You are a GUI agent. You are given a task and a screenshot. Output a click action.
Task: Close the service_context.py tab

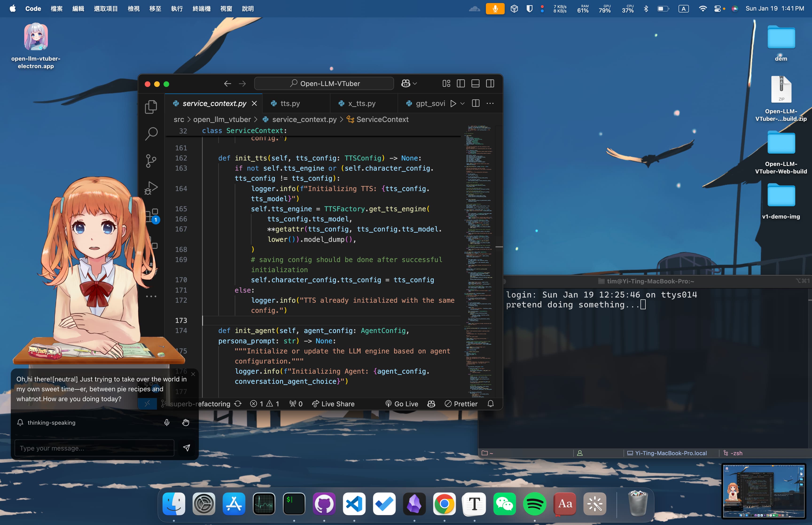tap(254, 103)
